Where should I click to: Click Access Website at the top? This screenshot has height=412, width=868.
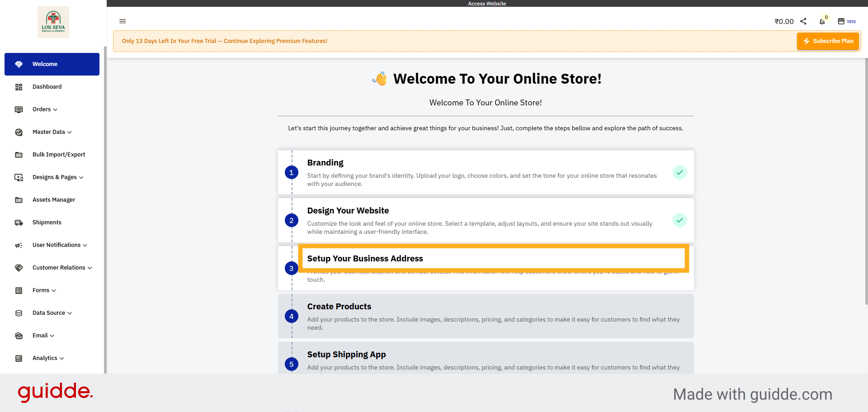[x=487, y=3]
